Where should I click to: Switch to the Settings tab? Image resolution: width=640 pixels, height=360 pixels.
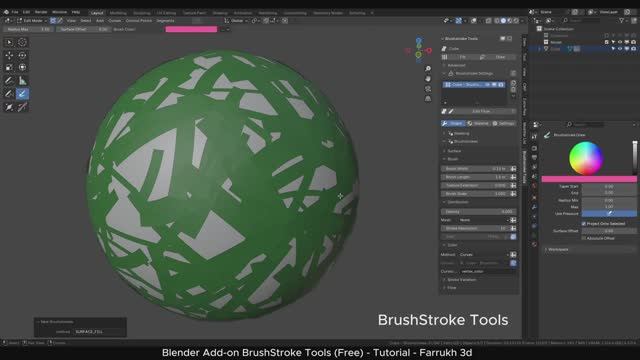pos(504,123)
